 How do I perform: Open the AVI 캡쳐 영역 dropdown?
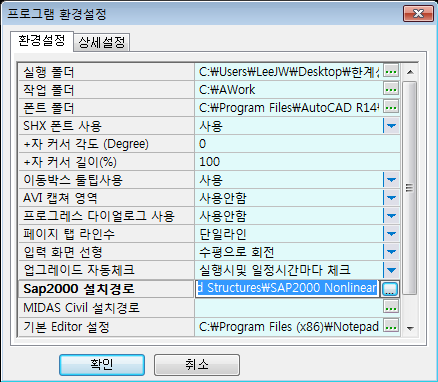tap(391, 198)
